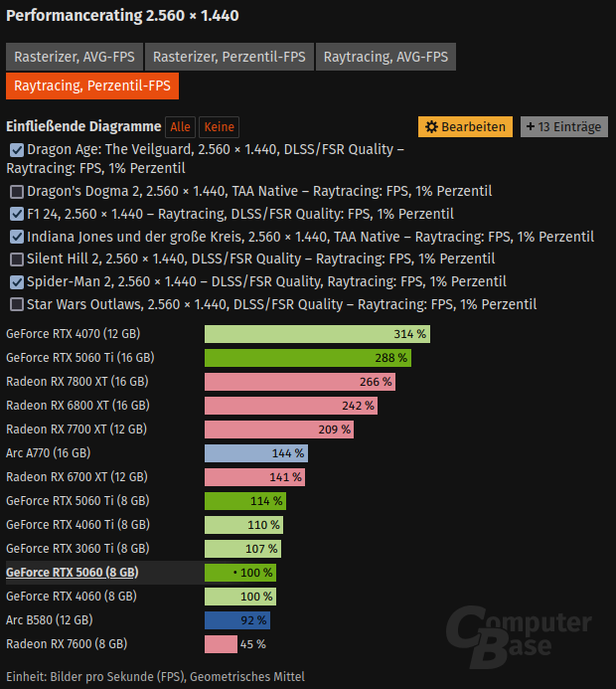Uncheck the Dragon Age: The Veilguard checkbox
The width and height of the screenshot is (616, 689).
17,150
